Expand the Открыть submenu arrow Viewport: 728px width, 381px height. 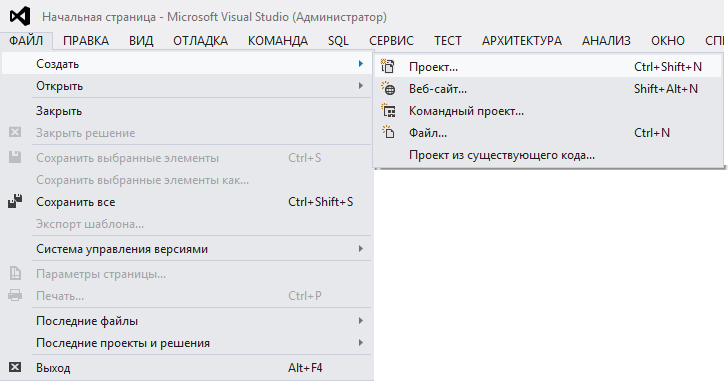361,86
